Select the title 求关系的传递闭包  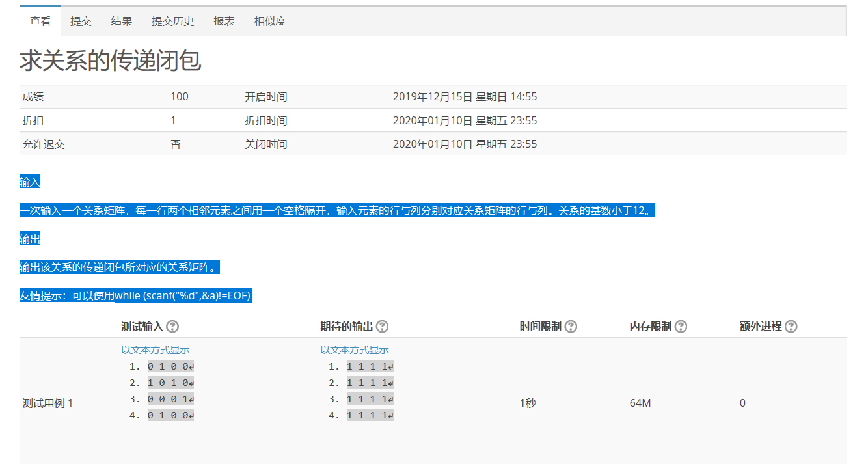point(110,61)
